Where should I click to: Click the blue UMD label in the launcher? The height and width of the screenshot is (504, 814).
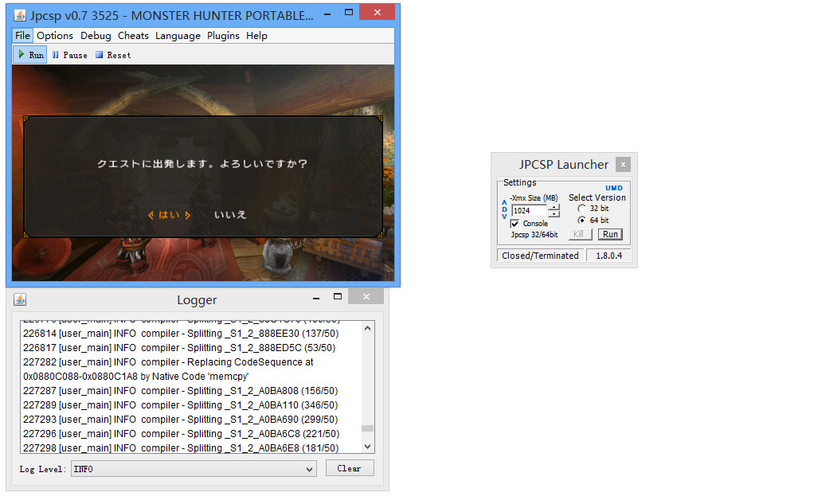[x=613, y=188]
